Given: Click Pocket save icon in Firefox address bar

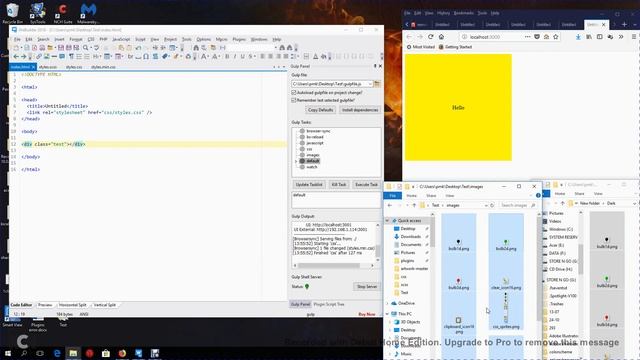Looking at the screenshot, I should coord(537,37).
